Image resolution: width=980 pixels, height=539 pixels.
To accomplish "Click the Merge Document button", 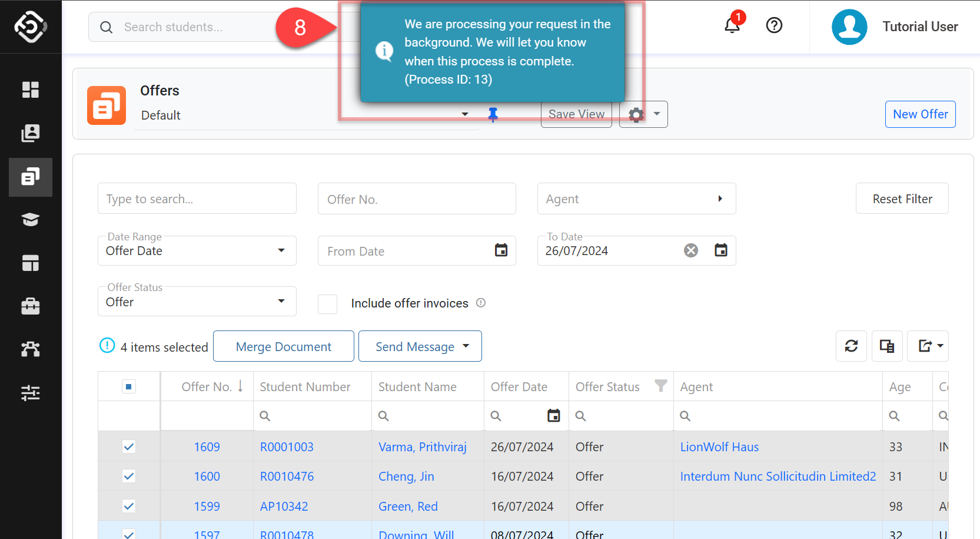I will 284,346.
